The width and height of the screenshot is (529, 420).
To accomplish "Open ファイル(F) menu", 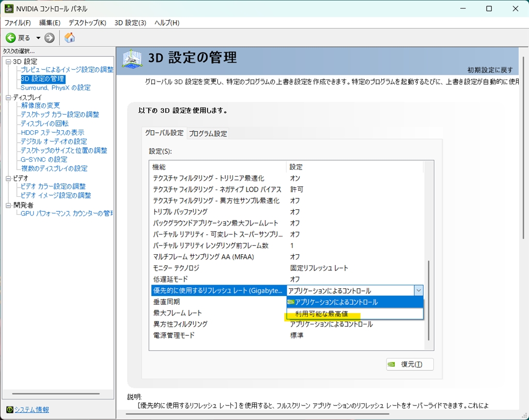I will click(18, 23).
